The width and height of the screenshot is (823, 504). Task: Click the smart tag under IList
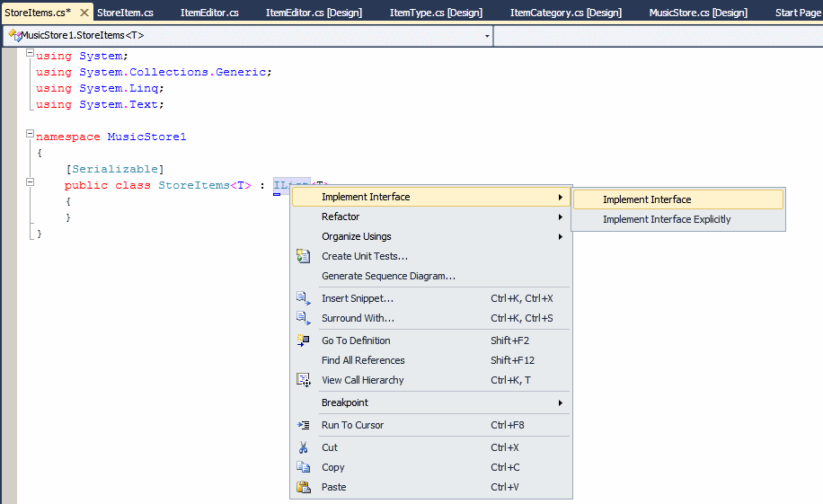[277, 194]
